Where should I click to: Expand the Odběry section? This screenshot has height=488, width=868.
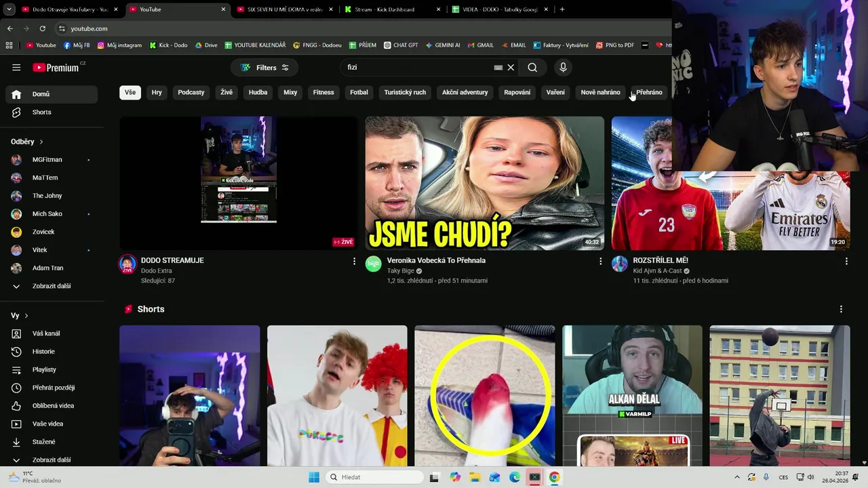click(x=27, y=142)
